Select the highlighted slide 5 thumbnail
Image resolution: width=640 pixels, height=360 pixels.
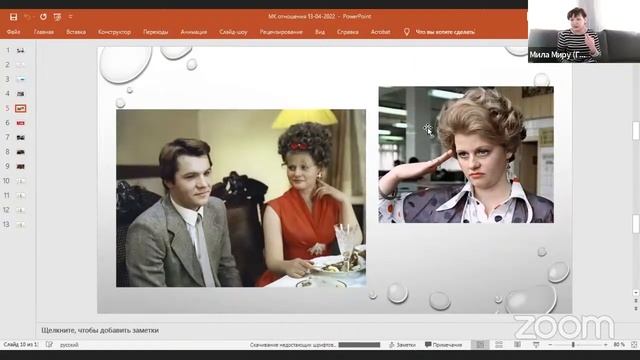point(20,108)
